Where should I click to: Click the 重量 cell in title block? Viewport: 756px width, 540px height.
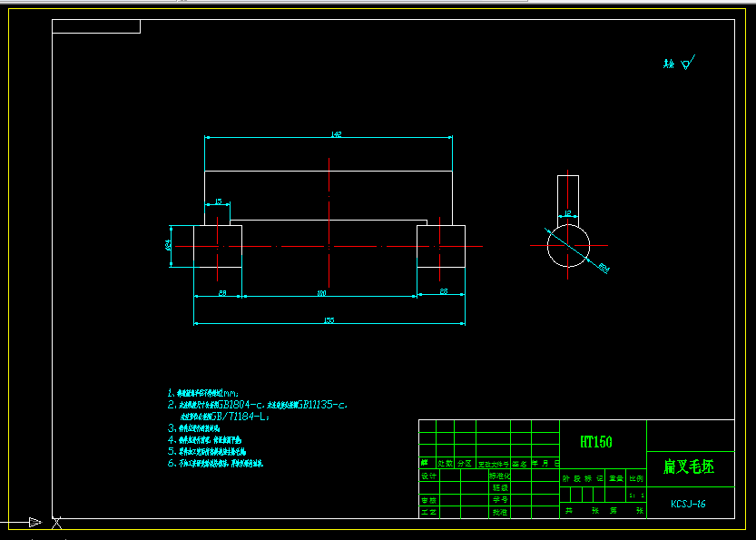(x=615, y=479)
